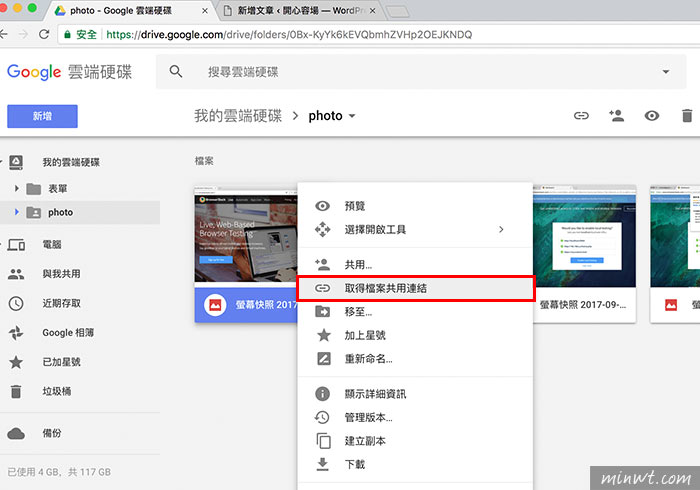Screen dimensions: 700x490
Task: Click the link icon beside 取得檔案共用連結
Action: click(322, 288)
